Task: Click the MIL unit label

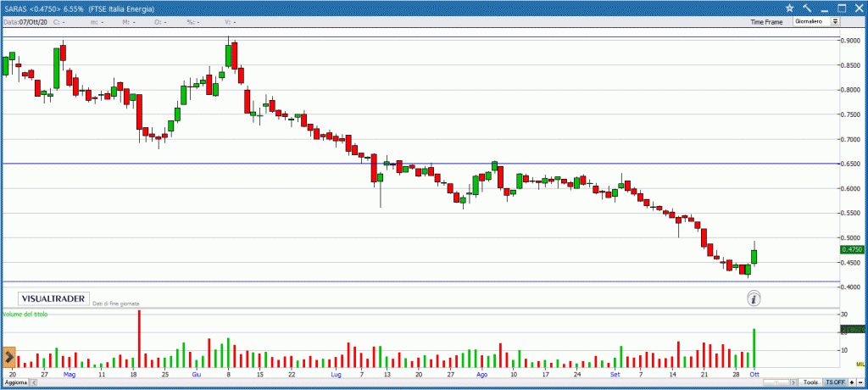Action: (x=860, y=365)
